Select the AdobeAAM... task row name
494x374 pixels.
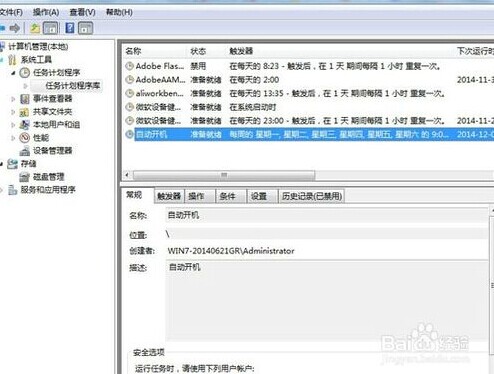pos(160,80)
